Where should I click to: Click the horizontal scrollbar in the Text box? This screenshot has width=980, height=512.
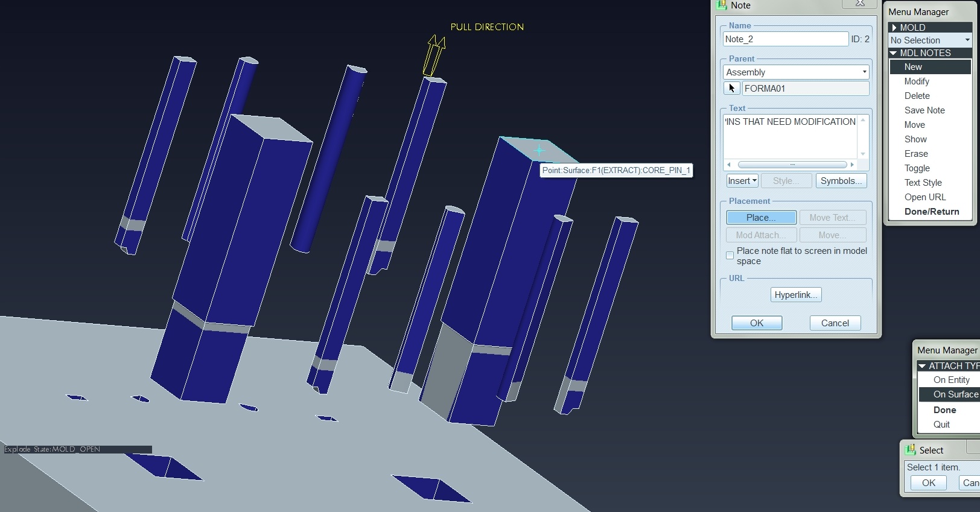(x=792, y=165)
